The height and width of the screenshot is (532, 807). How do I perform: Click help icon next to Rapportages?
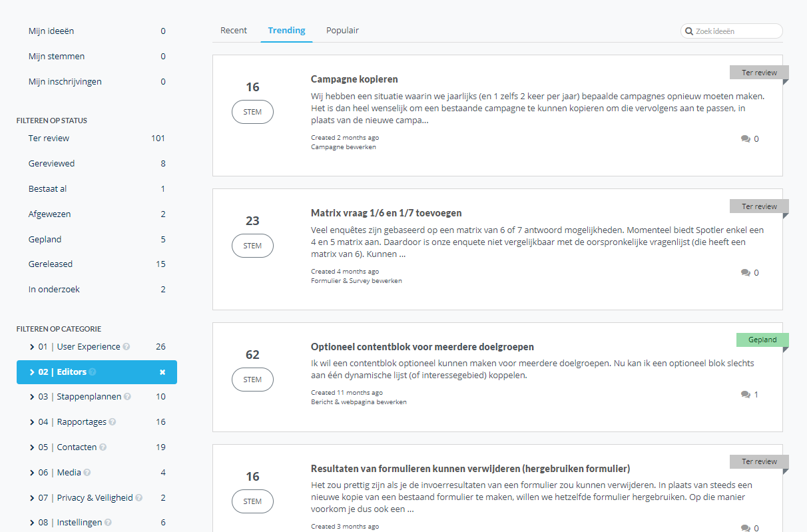click(x=113, y=422)
